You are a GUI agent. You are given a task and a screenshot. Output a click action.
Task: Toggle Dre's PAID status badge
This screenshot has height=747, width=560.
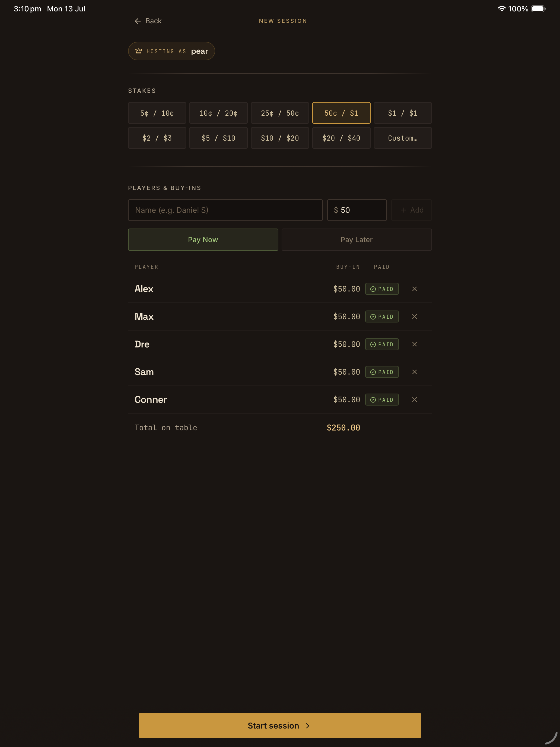[382, 344]
